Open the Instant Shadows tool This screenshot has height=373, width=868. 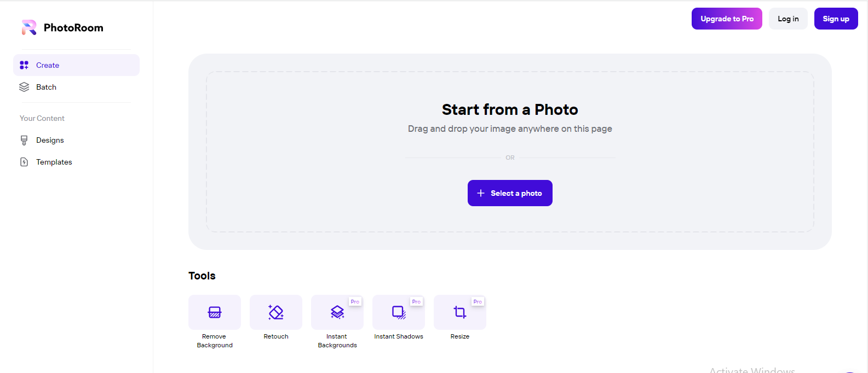tap(399, 312)
